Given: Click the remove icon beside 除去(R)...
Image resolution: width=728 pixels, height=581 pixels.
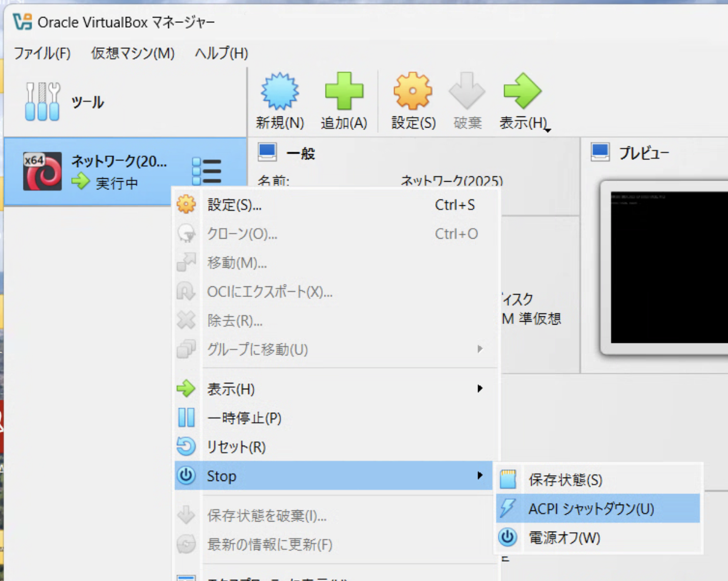Looking at the screenshot, I should point(186,320).
